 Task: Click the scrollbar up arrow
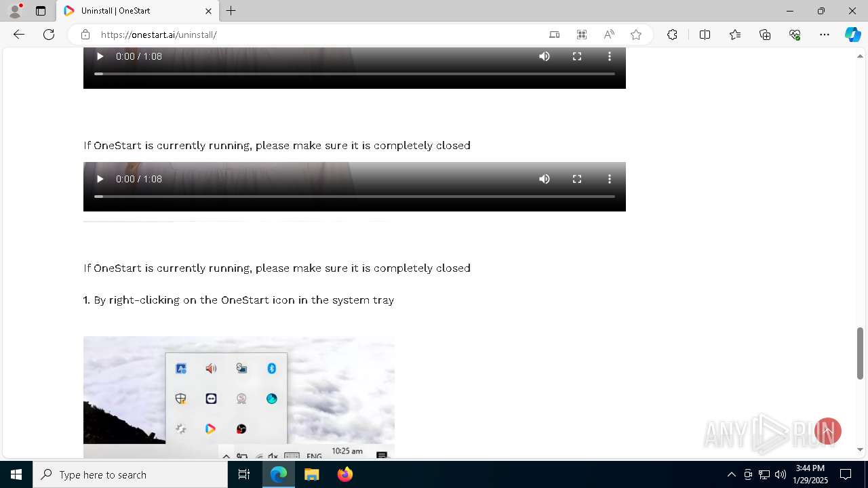click(860, 56)
